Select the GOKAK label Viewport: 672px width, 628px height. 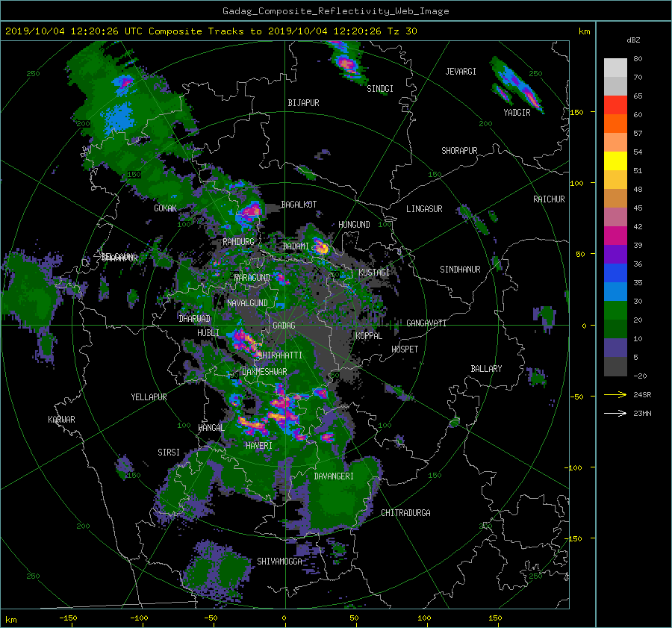tap(166, 208)
